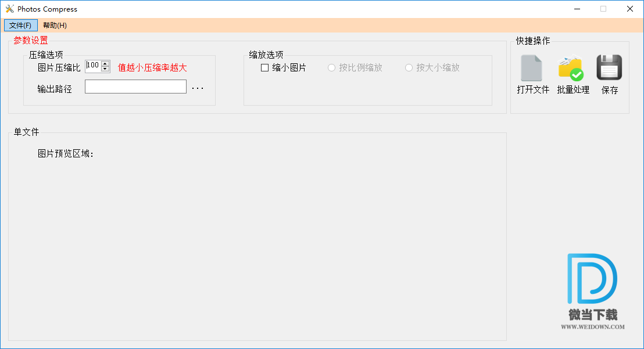The height and width of the screenshot is (349, 644).
Task: Click inside the 图片预览区域 preview panel
Action: pos(257,244)
